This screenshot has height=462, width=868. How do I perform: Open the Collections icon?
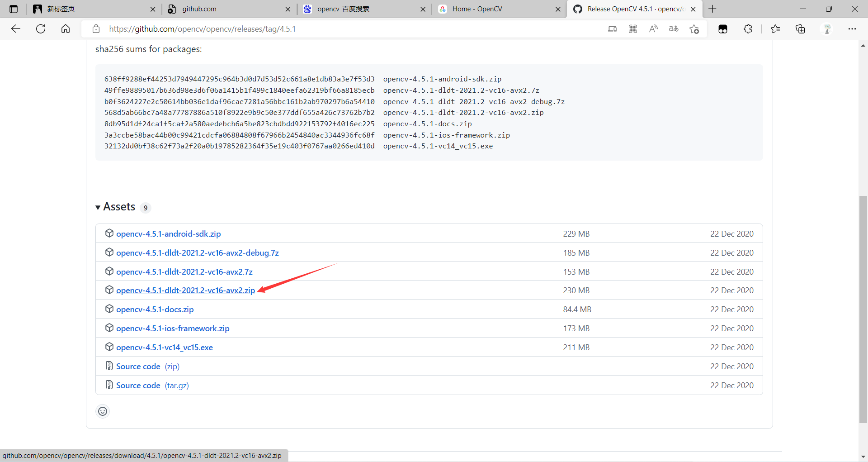[800, 29]
